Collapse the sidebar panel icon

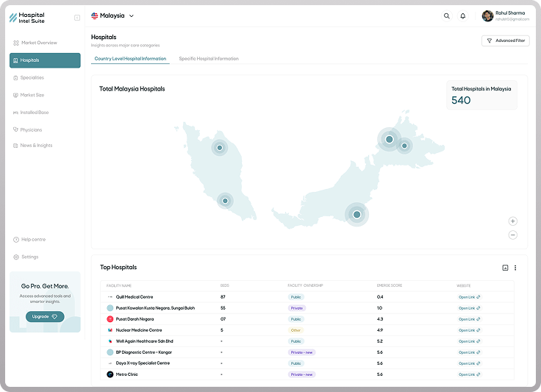[77, 18]
